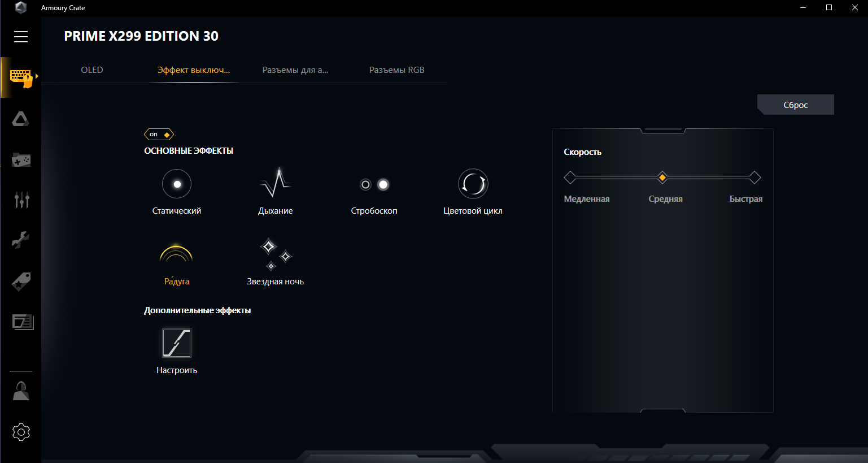Open the Game Library controller icon
Screen dimensions: 868x463
[x=21, y=160]
